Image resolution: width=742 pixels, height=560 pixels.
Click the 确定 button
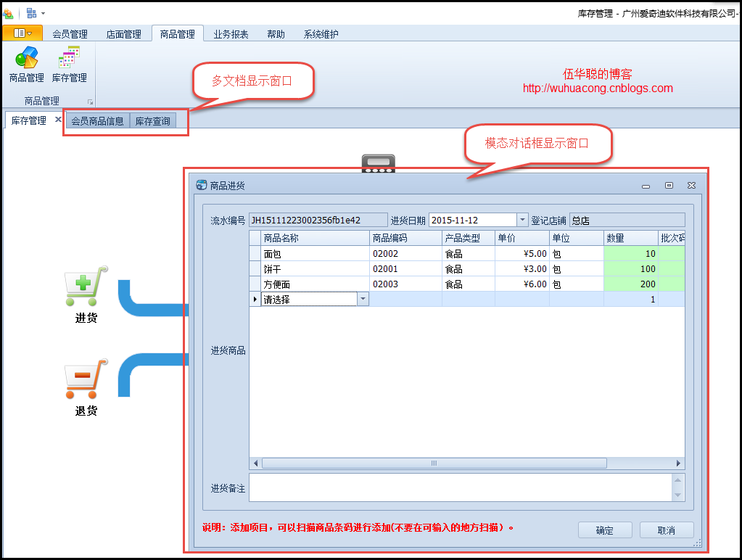[x=605, y=530]
